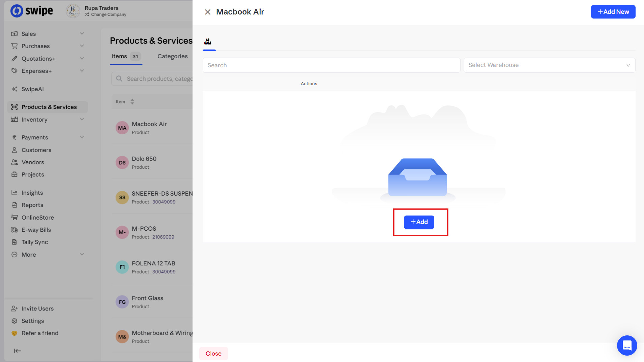644x362 pixels.
Task: Click the Sales sidebar icon
Action: pyautogui.click(x=14, y=34)
